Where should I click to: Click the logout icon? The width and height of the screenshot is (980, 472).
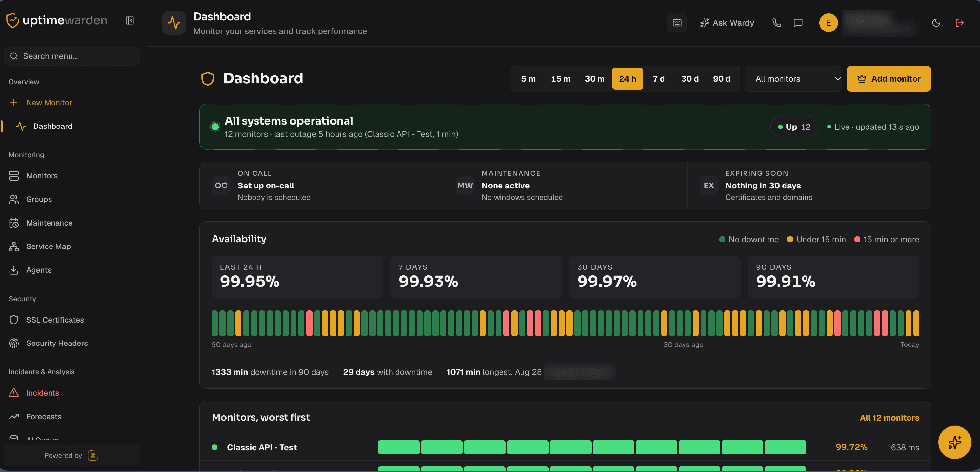click(x=959, y=23)
